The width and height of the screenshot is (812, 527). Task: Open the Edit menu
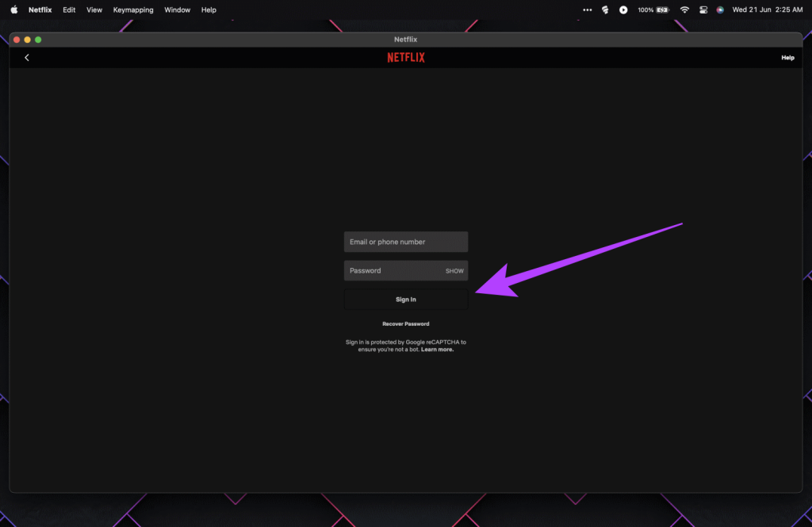[69, 10]
